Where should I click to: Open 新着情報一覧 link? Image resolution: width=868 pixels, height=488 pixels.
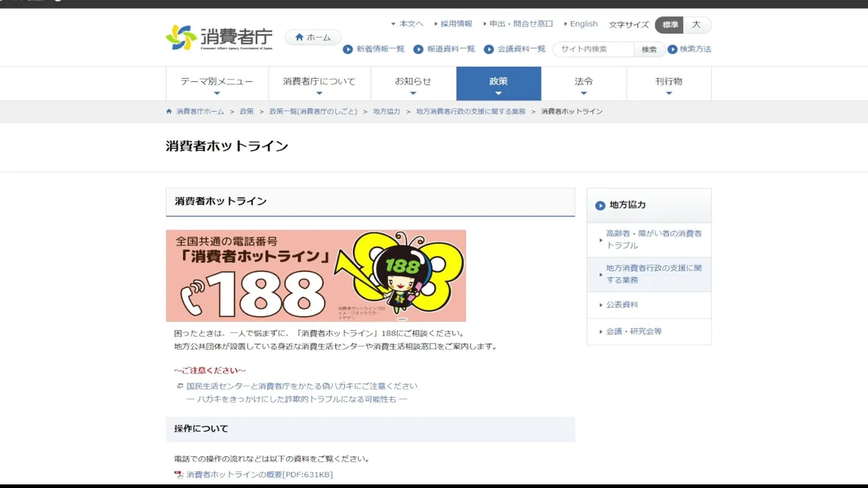click(x=380, y=49)
